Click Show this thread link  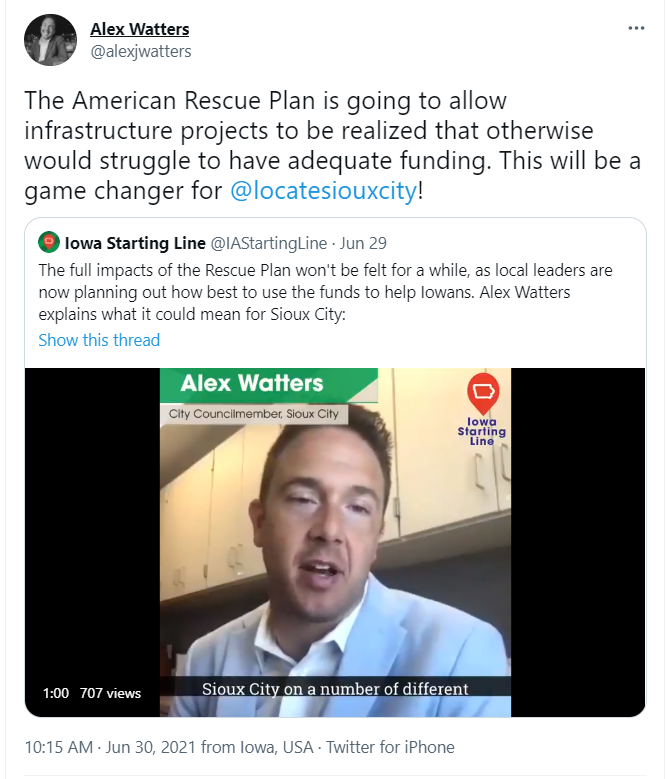click(99, 340)
